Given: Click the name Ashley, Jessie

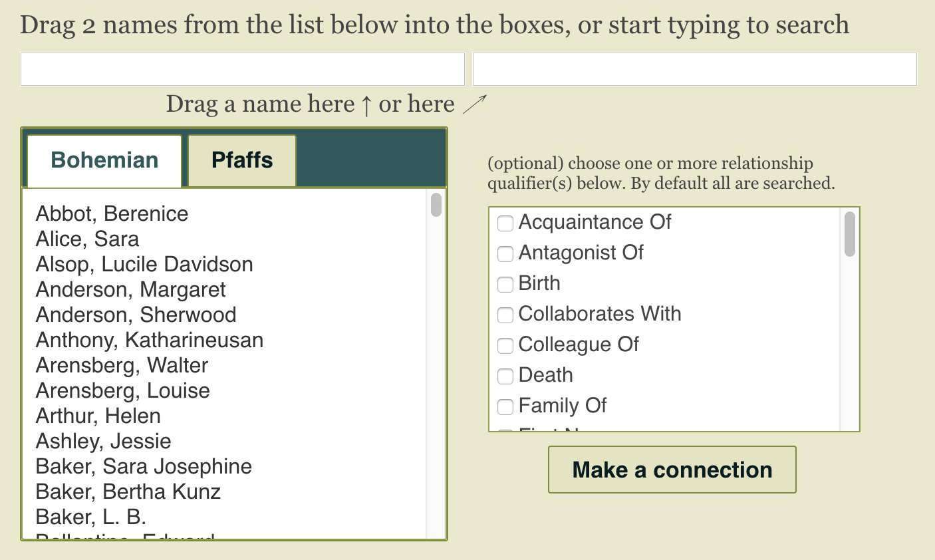Looking at the screenshot, I should pyautogui.click(x=103, y=441).
